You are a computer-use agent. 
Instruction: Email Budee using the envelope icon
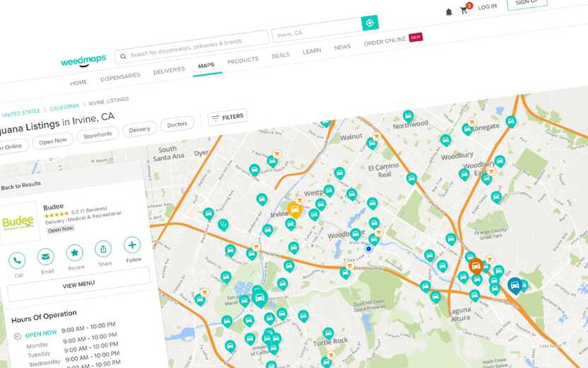coord(45,257)
